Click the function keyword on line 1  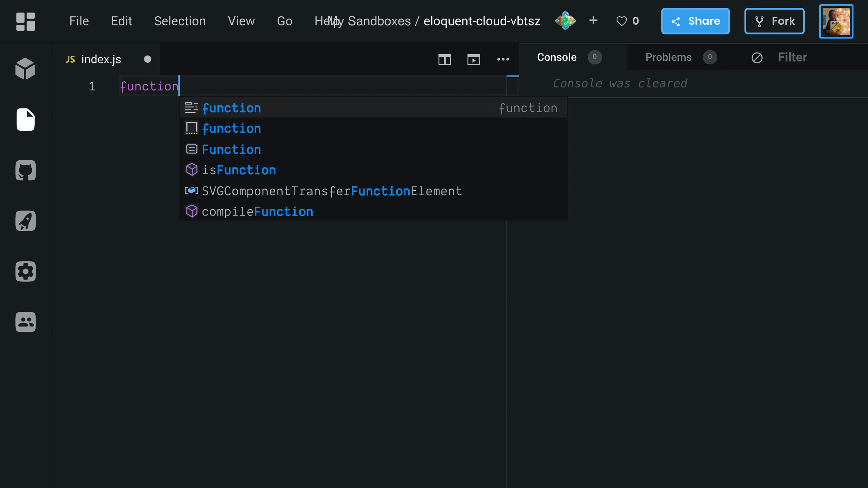149,86
